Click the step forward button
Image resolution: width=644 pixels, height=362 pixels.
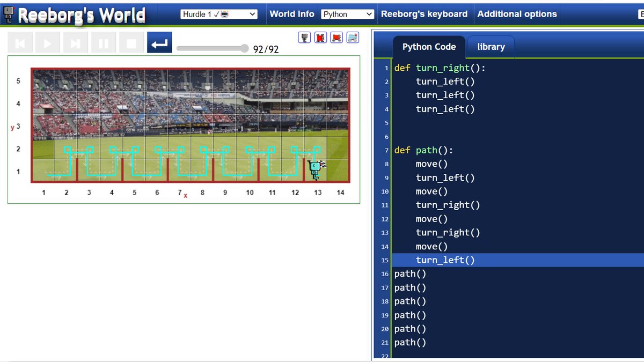76,43
